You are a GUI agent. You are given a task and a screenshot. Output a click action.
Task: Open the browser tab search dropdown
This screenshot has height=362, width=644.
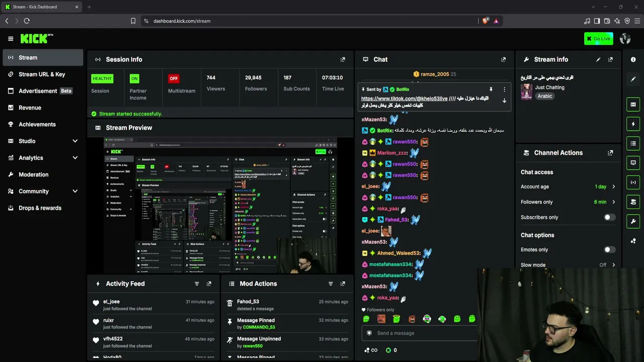(x=593, y=7)
